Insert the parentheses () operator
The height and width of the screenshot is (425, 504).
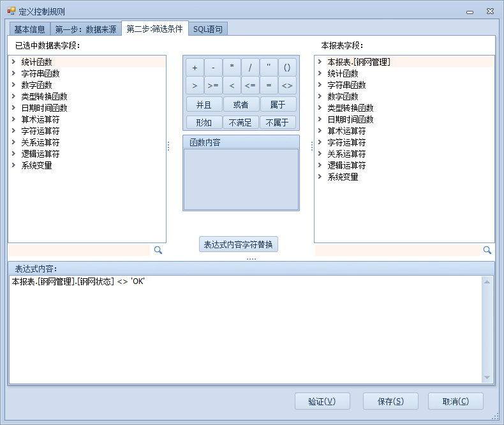click(287, 68)
